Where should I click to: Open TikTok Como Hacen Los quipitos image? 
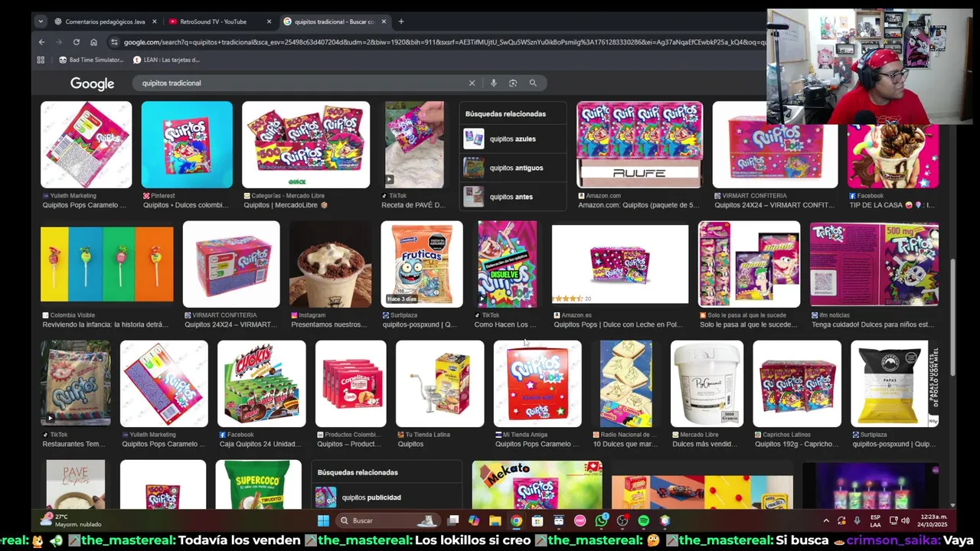coord(507,264)
